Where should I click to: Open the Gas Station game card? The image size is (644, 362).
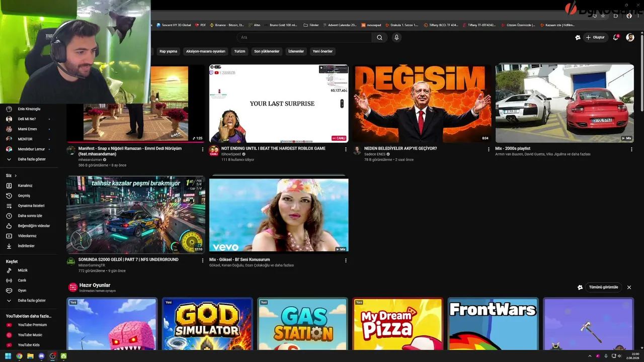302,324
